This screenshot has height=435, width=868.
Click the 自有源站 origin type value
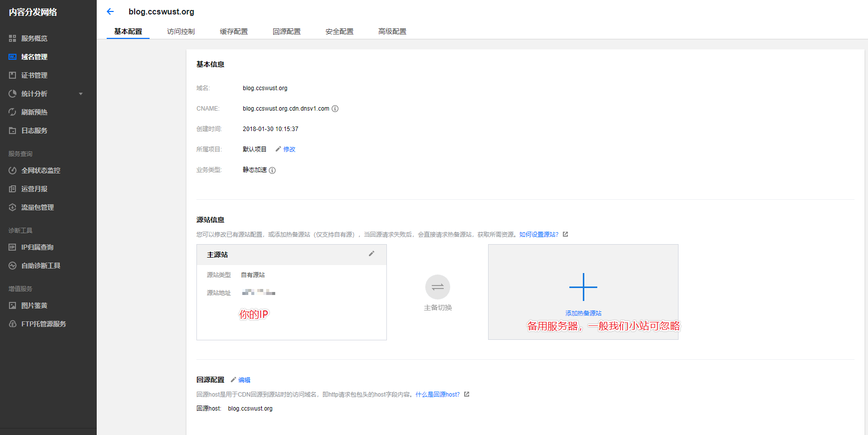click(x=253, y=275)
